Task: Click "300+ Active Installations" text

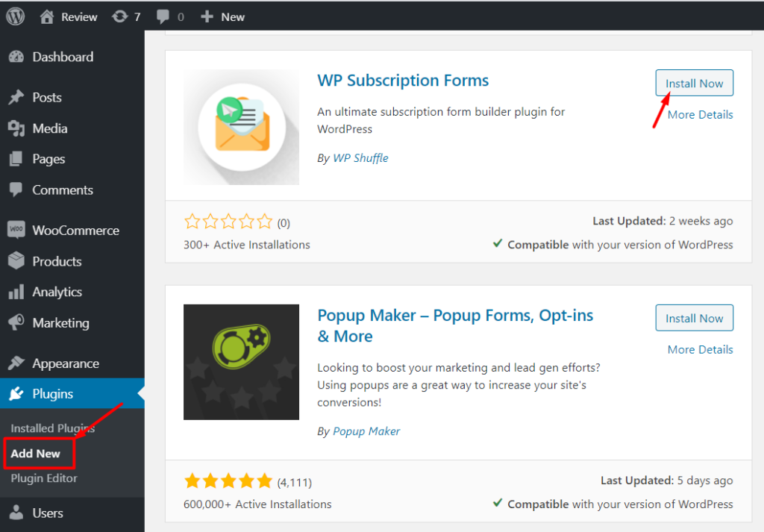Action: (246, 245)
